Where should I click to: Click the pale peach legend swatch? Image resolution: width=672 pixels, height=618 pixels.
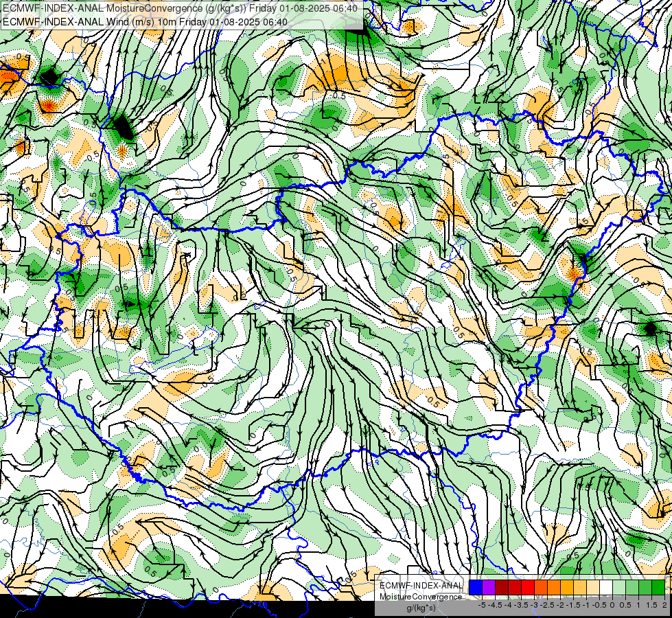point(593,587)
